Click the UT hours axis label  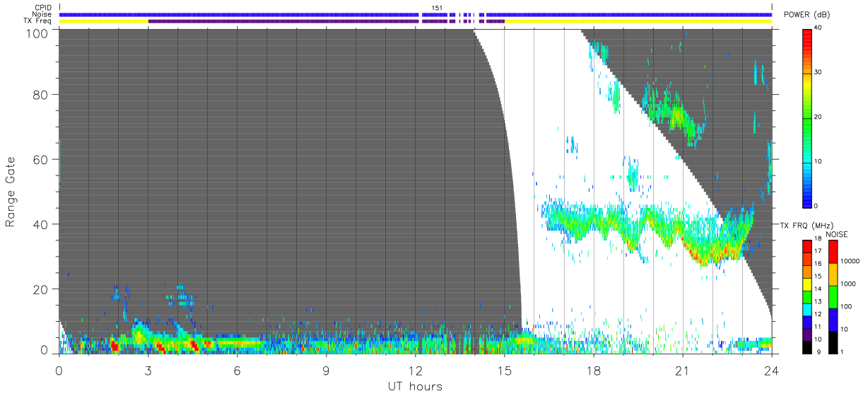[x=415, y=386]
